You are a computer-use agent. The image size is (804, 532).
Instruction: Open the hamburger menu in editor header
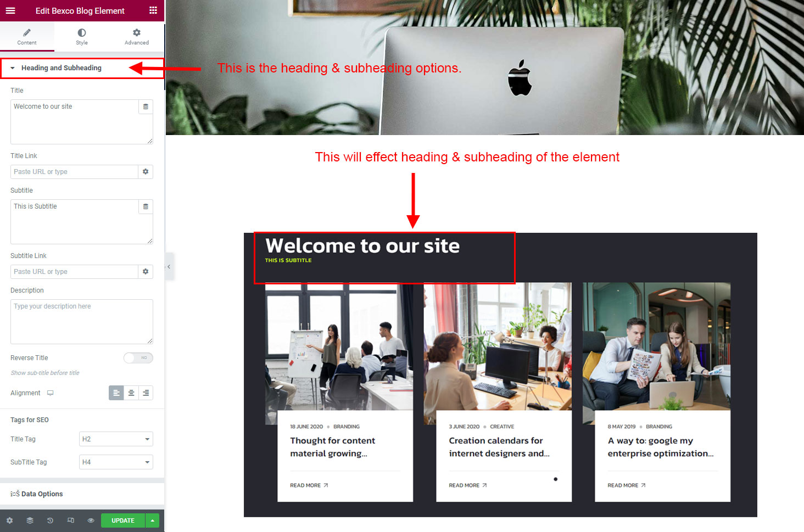[10, 10]
